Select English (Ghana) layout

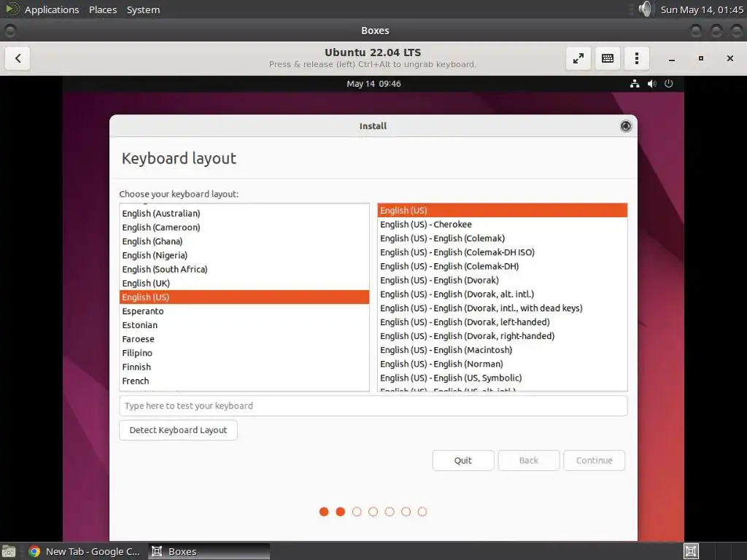click(x=244, y=241)
